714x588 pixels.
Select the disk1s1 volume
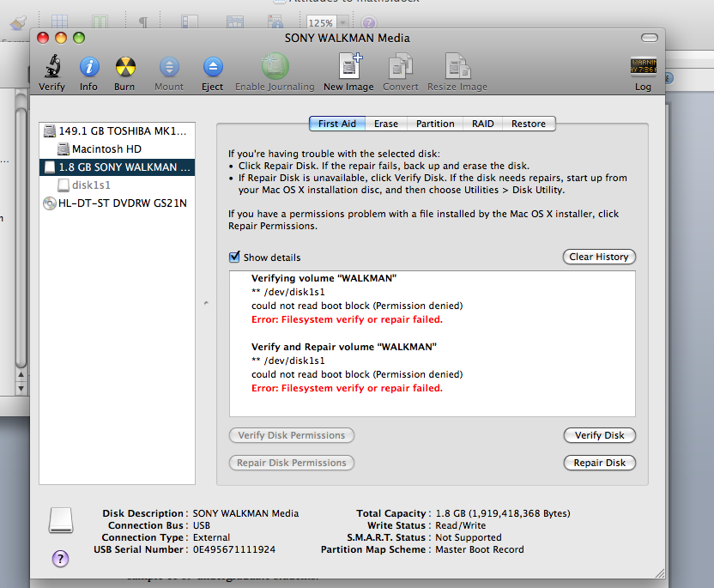[x=117, y=185]
